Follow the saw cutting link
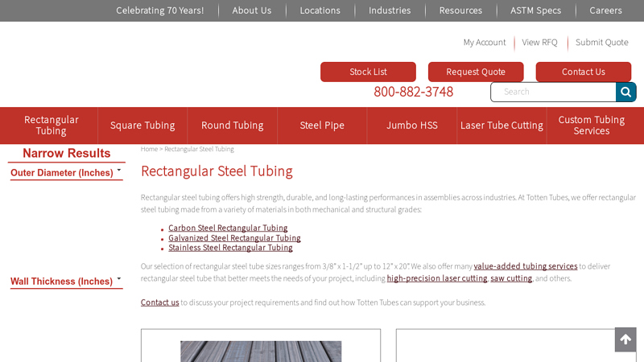Viewport: 644px width, 362px height. 511,278
